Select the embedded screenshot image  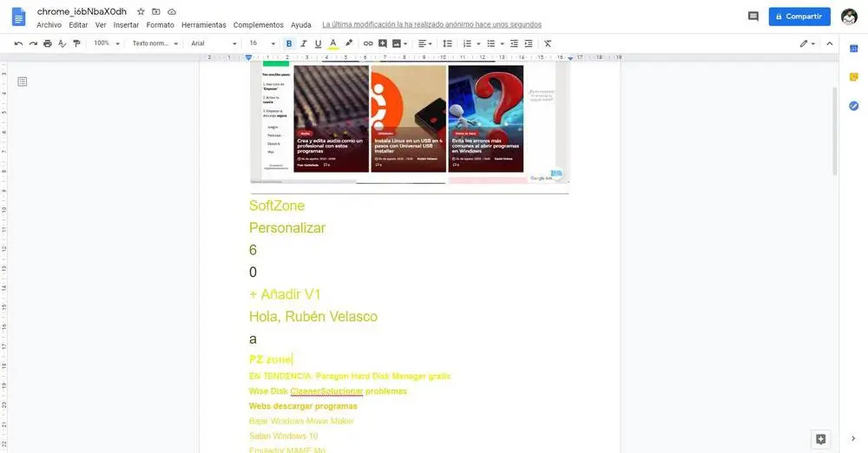point(410,123)
